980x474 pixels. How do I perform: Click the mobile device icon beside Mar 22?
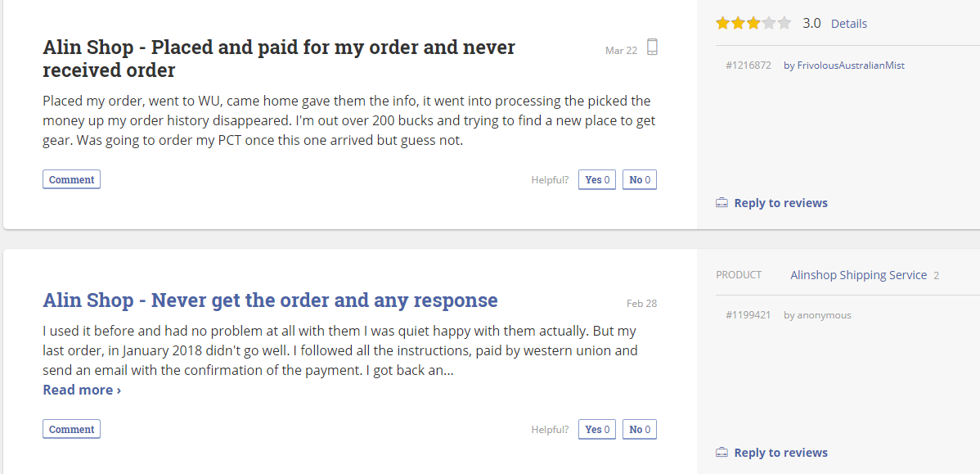pyautogui.click(x=652, y=47)
